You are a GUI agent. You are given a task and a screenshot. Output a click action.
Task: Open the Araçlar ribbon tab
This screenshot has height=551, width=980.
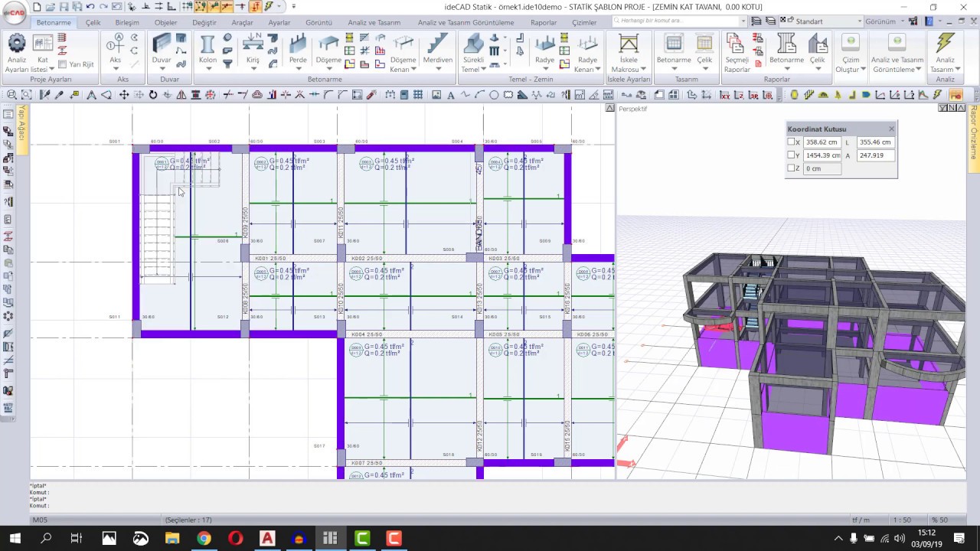[x=242, y=22]
